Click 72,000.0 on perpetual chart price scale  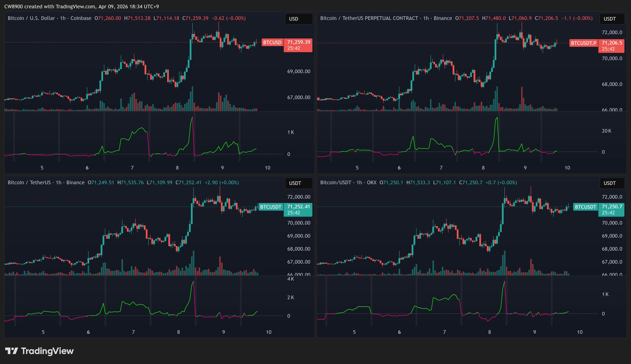612,32
